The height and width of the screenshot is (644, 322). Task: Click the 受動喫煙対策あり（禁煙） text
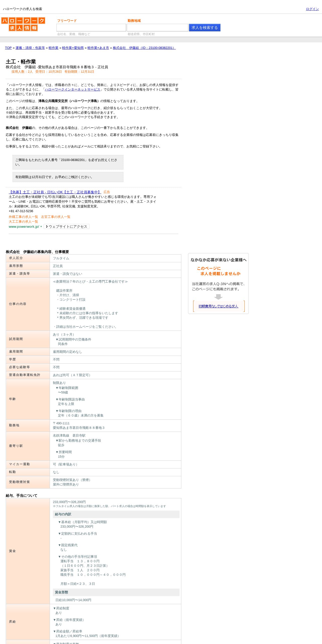[x=72, y=480]
